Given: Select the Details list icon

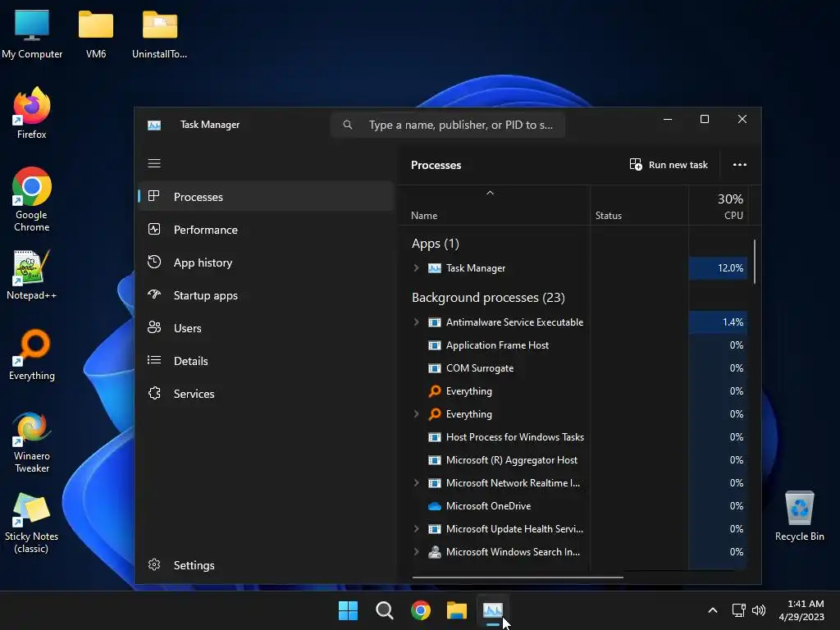Looking at the screenshot, I should [154, 360].
